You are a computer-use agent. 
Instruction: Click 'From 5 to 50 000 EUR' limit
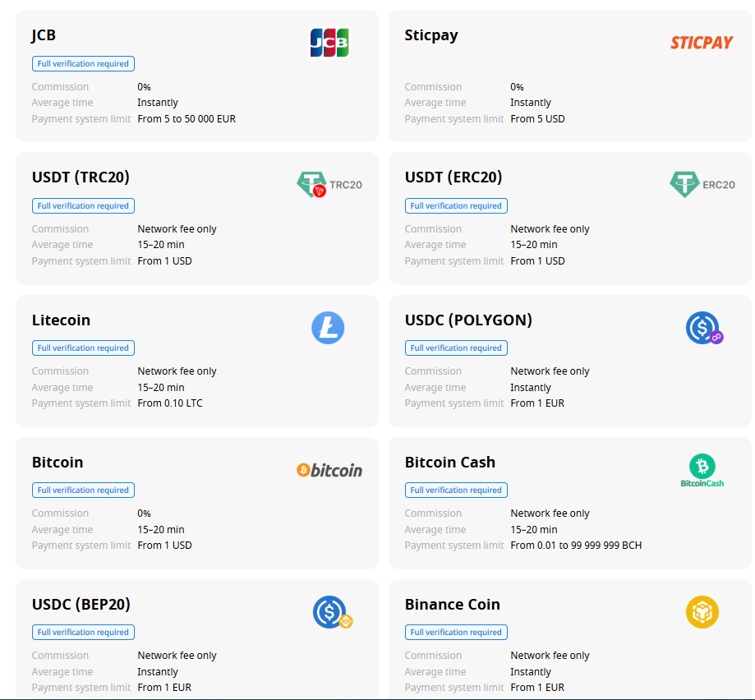click(x=186, y=119)
